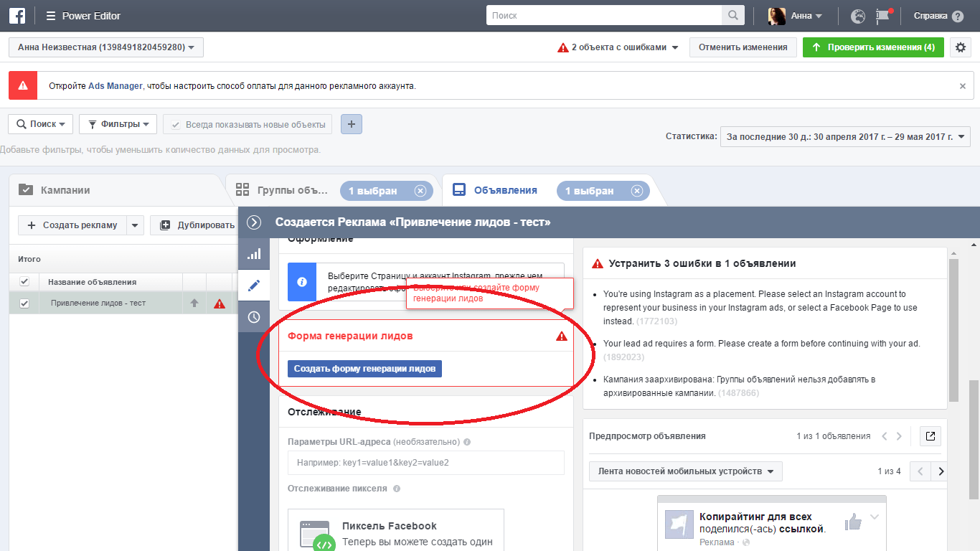Select the pencil edit view icon
Image resolution: width=980 pixels, height=551 pixels.
(x=254, y=286)
